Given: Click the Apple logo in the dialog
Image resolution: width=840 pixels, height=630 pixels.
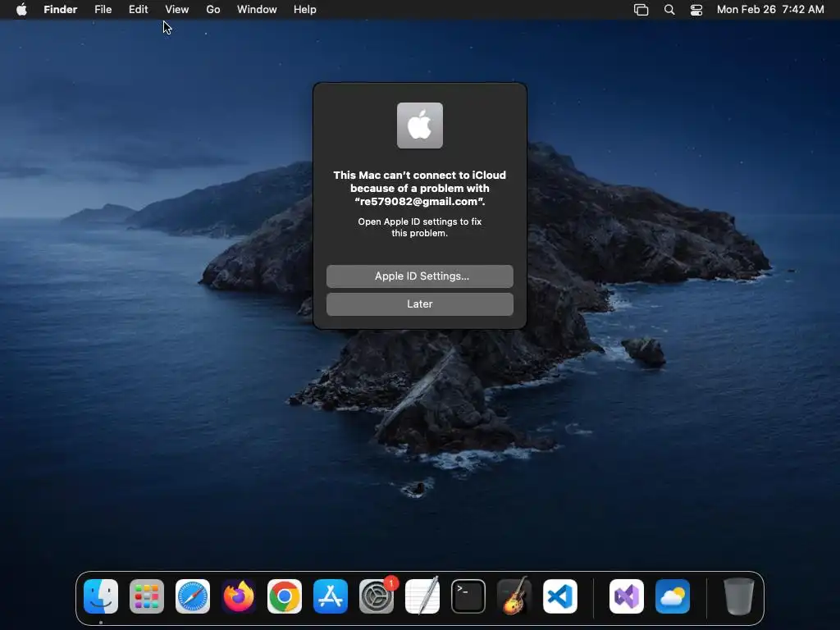Looking at the screenshot, I should (x=420, y=126).
